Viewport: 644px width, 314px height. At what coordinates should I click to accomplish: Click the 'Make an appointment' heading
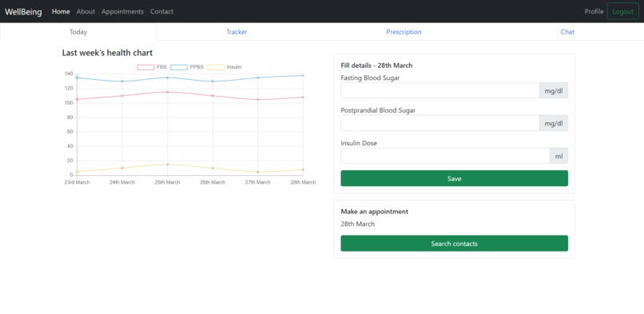(x=375, y=212)
